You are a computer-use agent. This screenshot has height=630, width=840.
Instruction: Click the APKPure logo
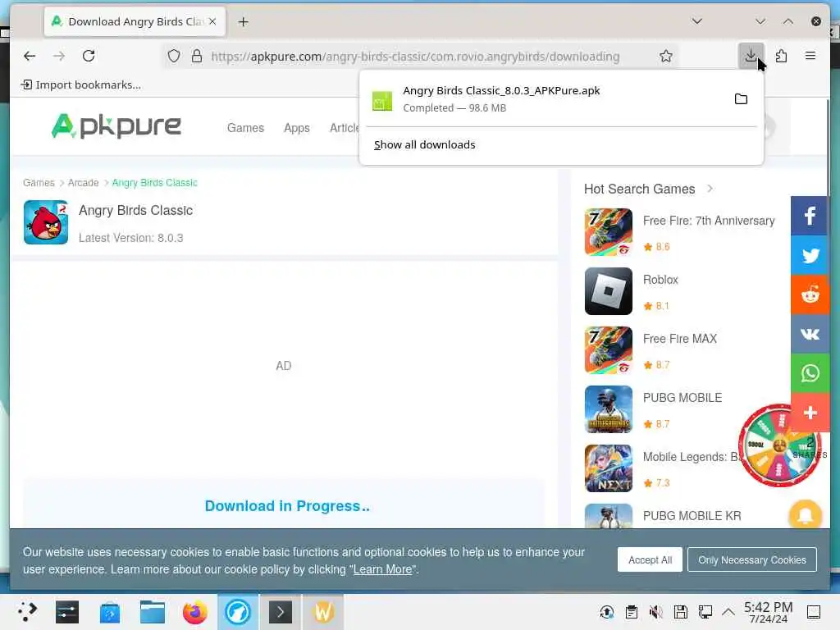tap(116, 126)
